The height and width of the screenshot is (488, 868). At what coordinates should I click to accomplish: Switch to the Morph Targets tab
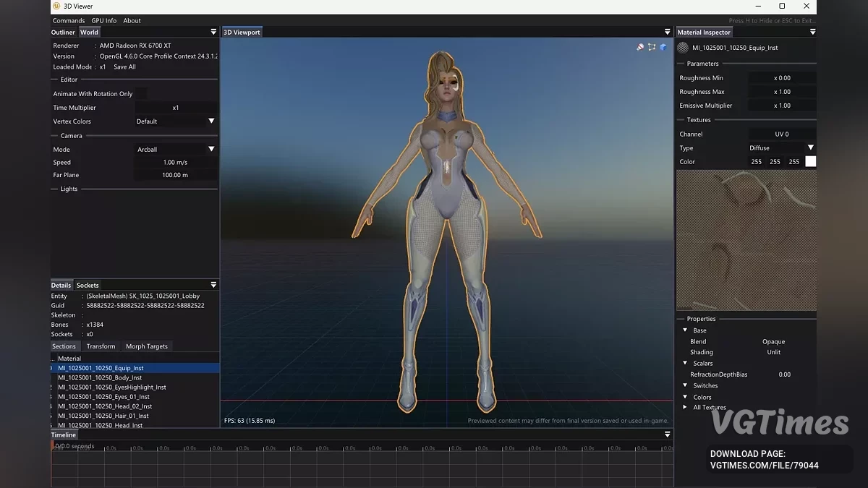(x=146, y=346)
